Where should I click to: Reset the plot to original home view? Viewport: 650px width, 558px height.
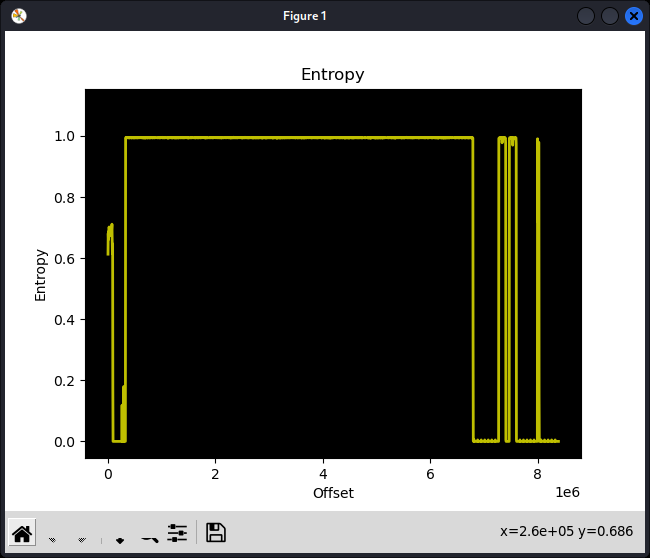(x=22, y=533)
